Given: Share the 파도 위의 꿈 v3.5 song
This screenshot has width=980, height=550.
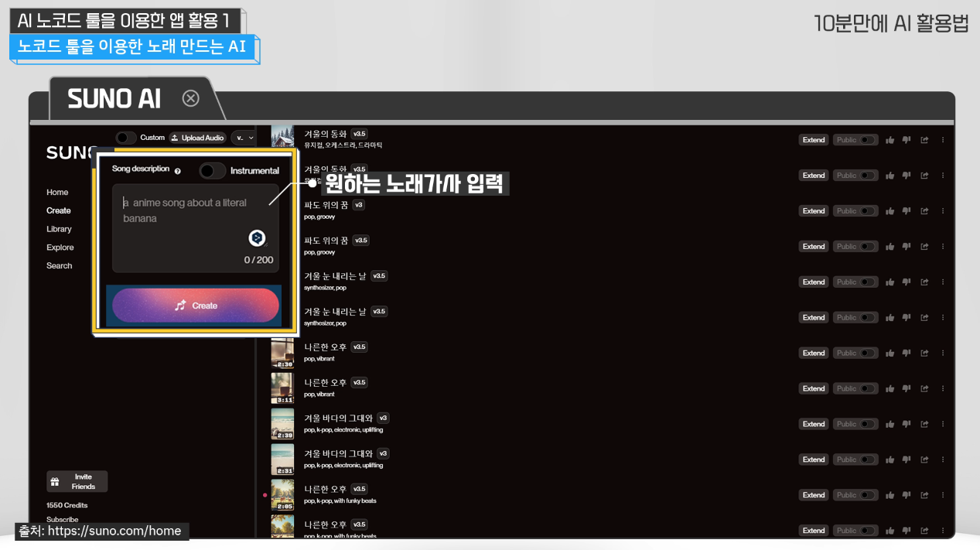Looking at the screenshot, I should (x=924, y=247).
